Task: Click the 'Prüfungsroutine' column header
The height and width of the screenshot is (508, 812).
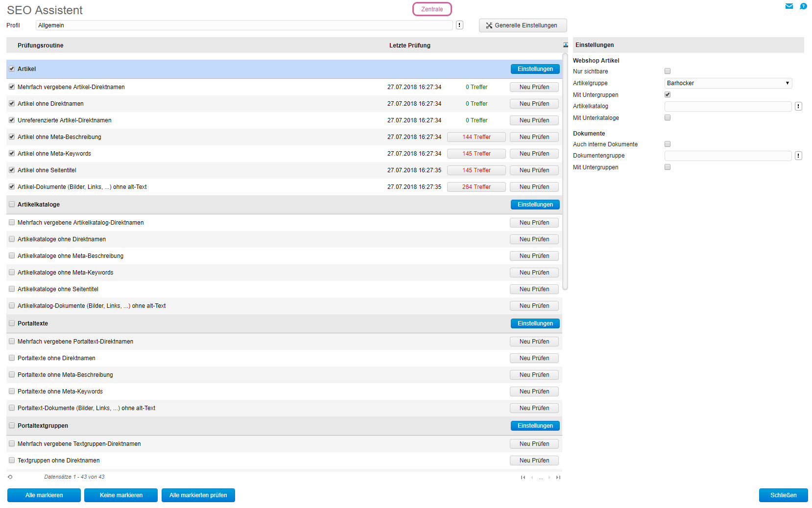Action: coord(41,46)
